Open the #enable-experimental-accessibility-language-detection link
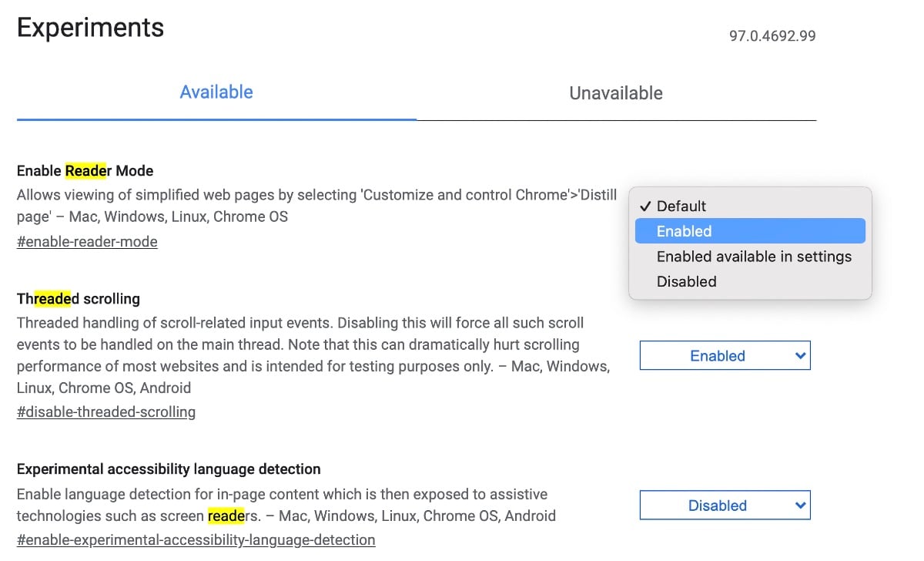Screen dimensions: 924x561 [x=196, y=540]
